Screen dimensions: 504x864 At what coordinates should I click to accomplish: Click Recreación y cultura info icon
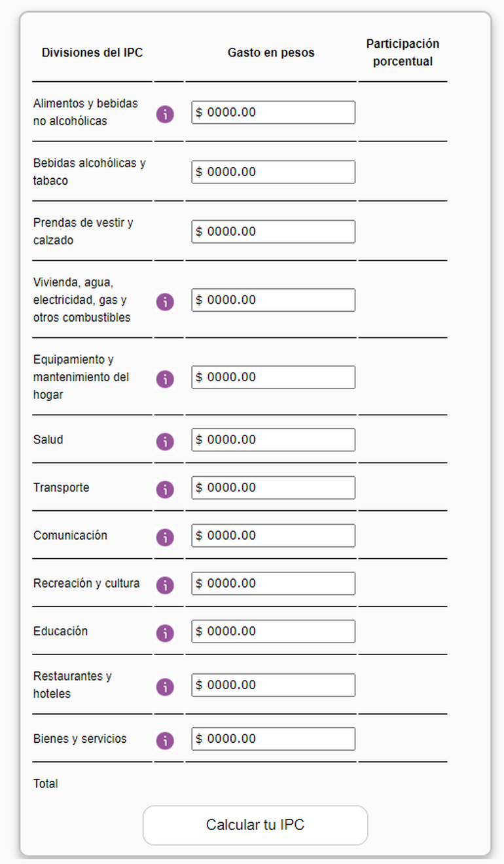pos(165,585)
